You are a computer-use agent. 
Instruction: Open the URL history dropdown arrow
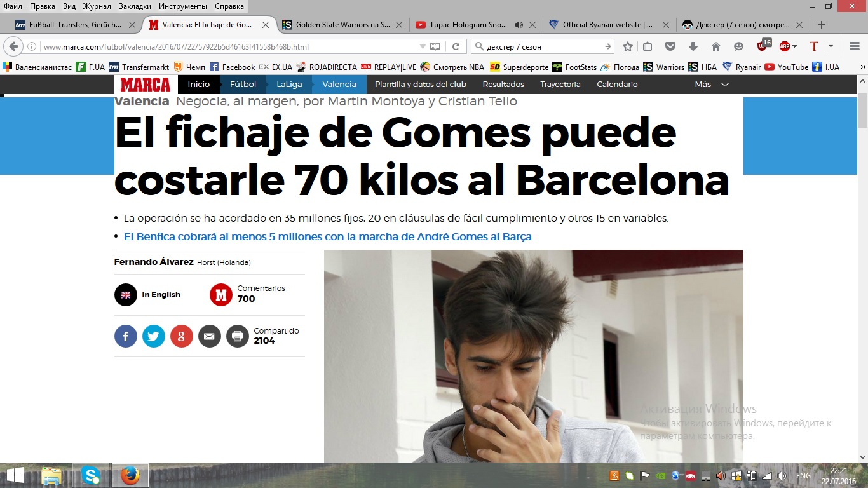coord(423,46)
